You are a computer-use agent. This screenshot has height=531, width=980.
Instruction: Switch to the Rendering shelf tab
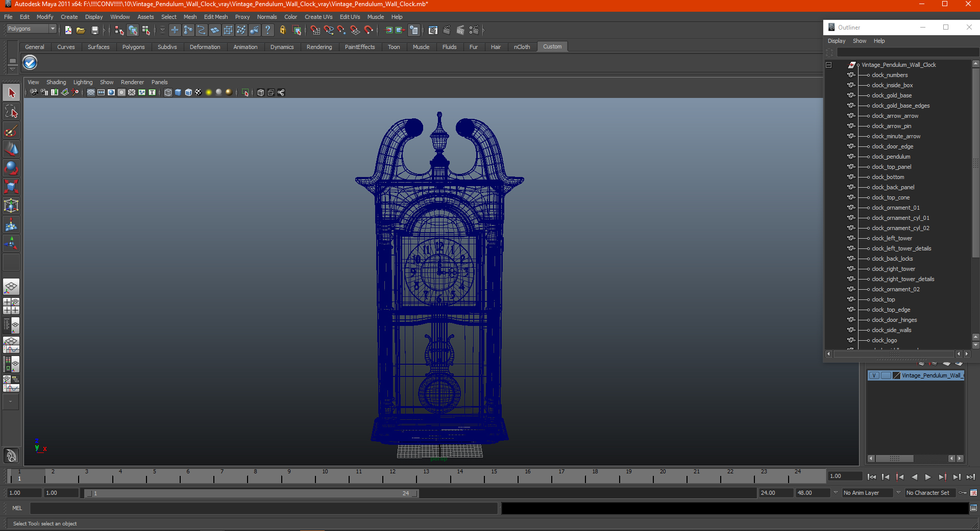tap(319, 47)
